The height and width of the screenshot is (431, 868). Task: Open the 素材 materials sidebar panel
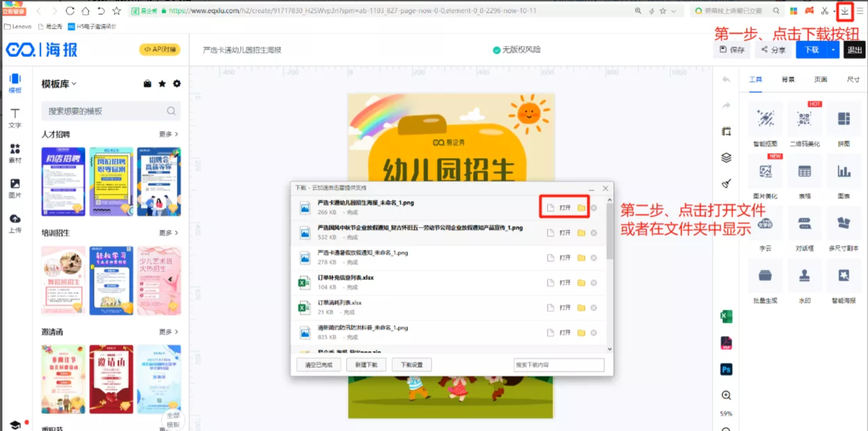(15, 153)
